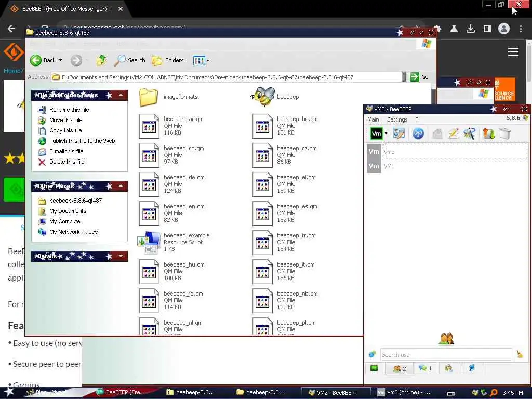
Task: Click E-mail this file
Action: pyautogui.click(x=66, y=151)
